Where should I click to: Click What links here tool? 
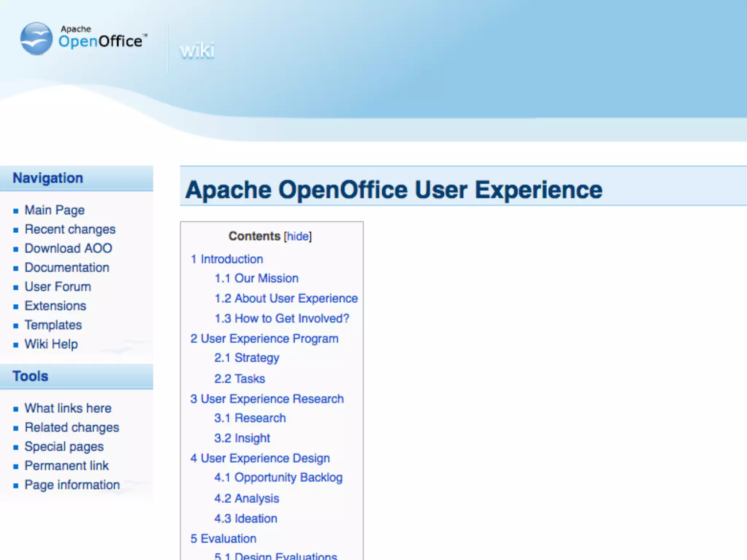tap(68, 408)
